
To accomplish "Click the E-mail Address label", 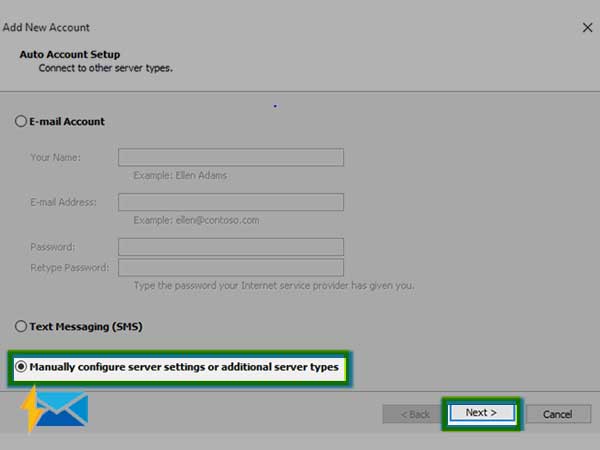I will click(x=63, y=202).
